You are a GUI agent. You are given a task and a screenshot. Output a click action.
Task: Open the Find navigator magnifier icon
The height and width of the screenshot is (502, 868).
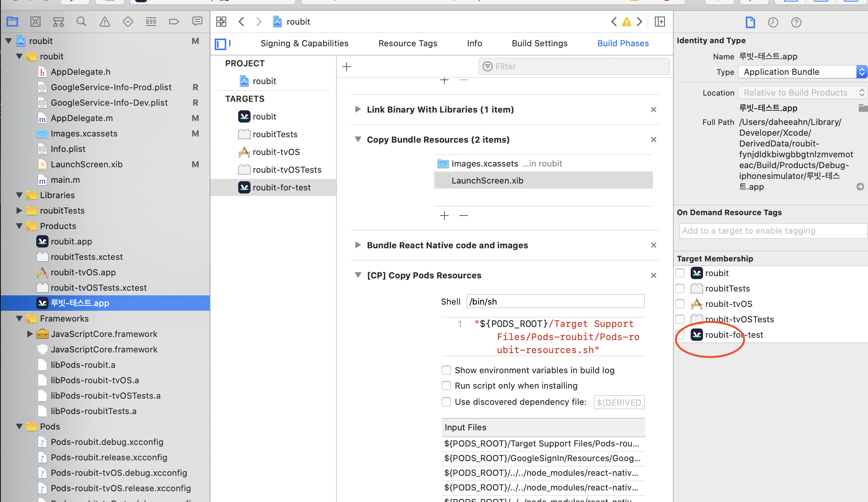[81, 22]
